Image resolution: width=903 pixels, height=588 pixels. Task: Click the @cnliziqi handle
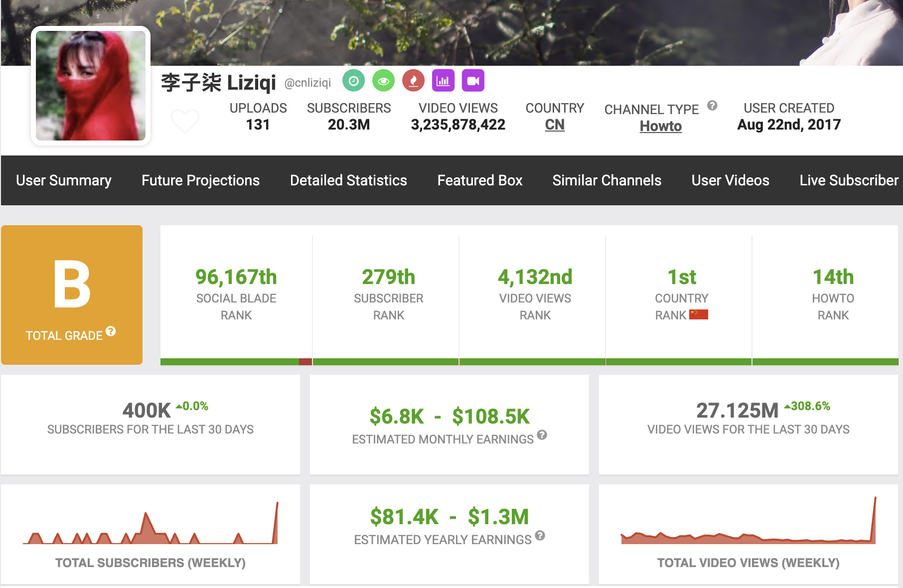click(x=307, y=83)
